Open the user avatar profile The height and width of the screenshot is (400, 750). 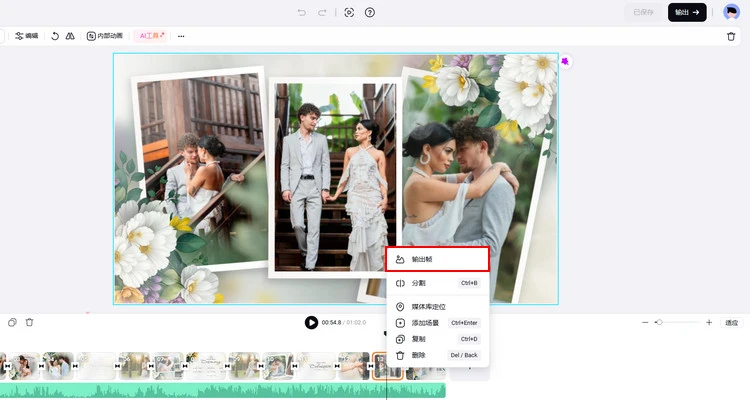[731, 12]
